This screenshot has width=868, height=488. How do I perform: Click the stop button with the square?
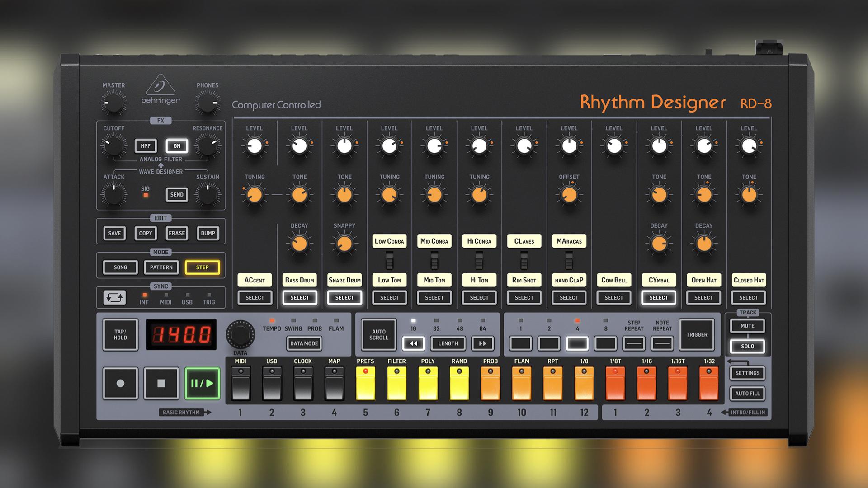(x=161, y=383)
